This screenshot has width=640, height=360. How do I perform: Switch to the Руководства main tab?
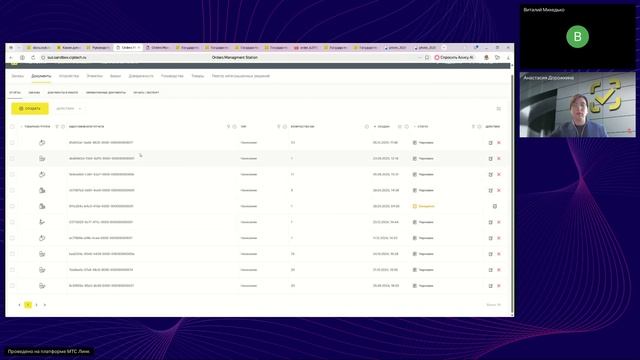pyautogui.click(x=172, y=76)
